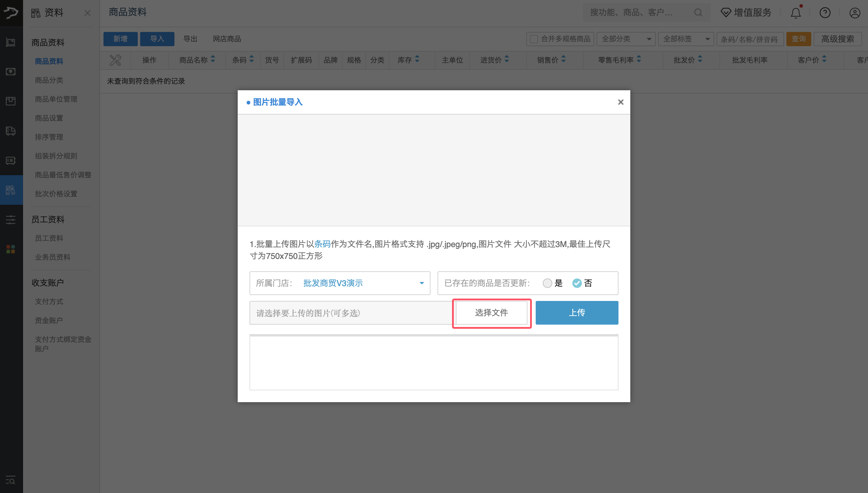Viewport: 868px width, 493px height.
Task: Open 网店商品 tab
Action: tap(227, 38)
